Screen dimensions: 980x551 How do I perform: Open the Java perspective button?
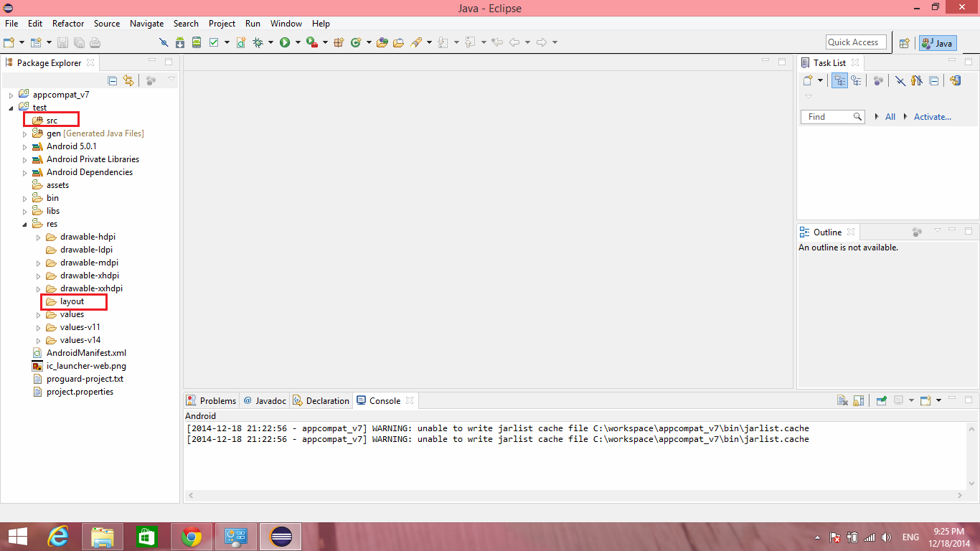pos(938,43)
